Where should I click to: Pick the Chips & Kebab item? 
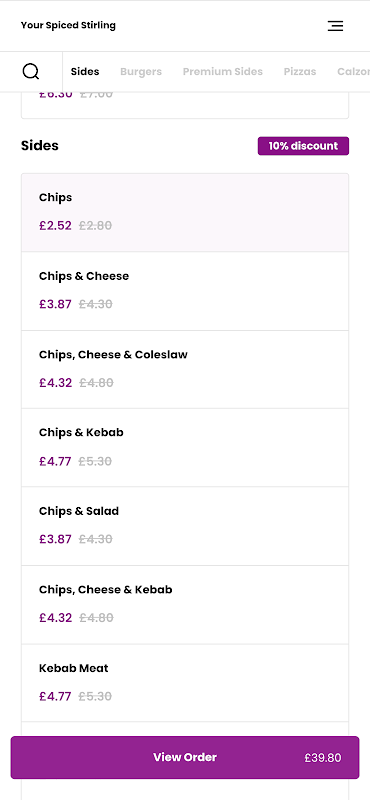(x=185, y=447)
